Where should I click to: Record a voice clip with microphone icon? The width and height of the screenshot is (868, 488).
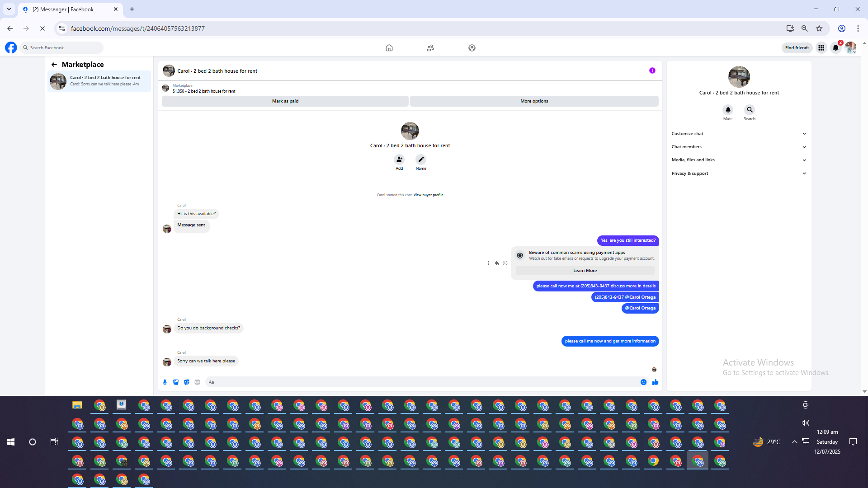tap(165, 382)
